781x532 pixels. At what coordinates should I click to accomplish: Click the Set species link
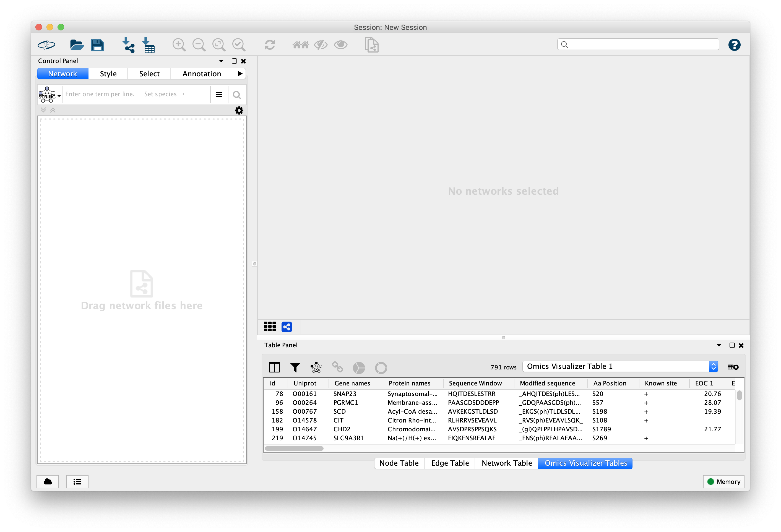[164, 94]
